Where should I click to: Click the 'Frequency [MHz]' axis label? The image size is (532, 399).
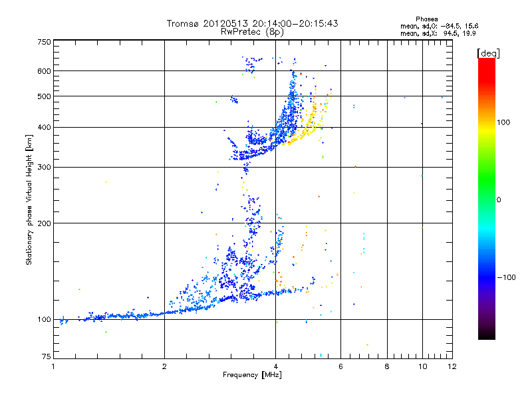point(252,374)
